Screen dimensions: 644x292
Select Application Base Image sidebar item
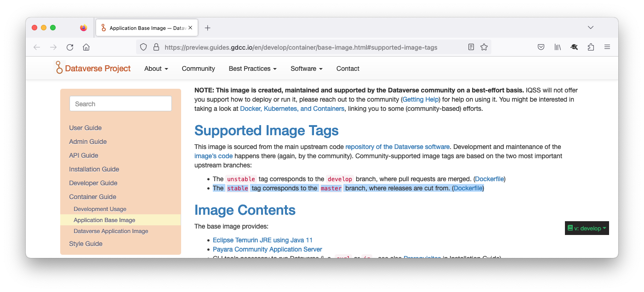coord(120,220)
